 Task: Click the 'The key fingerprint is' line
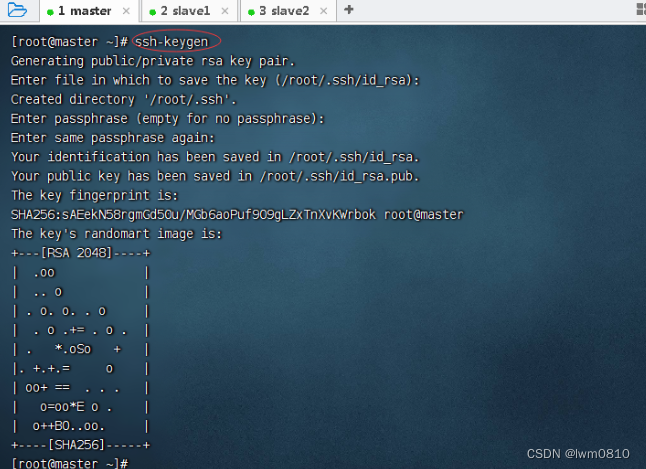(x=95, y=195)
